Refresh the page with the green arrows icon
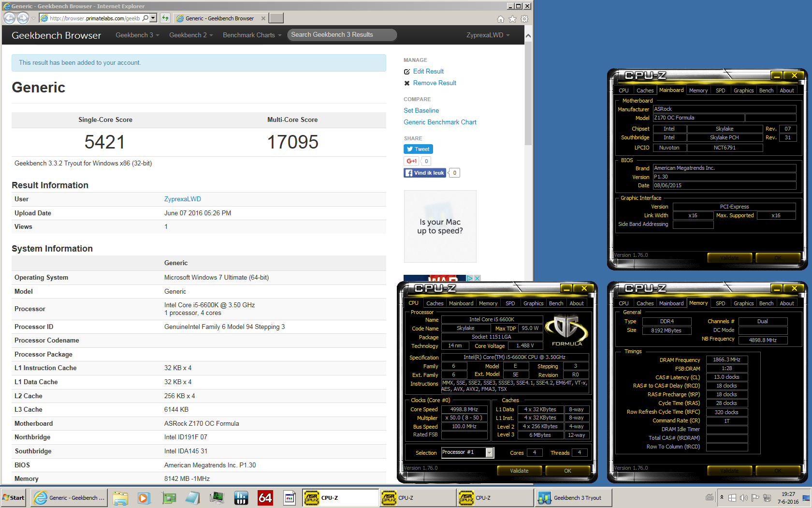The height and width of the screenshot is (508, 812). click(x=165, y=18)
